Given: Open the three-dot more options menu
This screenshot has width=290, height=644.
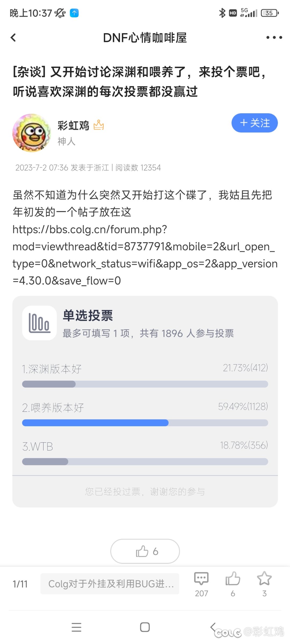Looking at the screenshot, I should pyautogui.click(x=274, y=38).
